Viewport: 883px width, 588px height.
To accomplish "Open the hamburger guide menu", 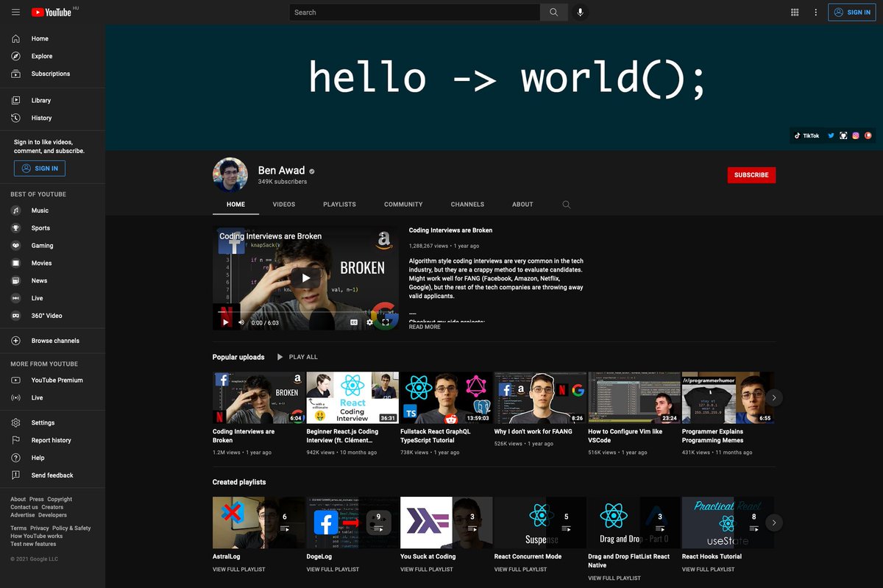I will 15,12.
